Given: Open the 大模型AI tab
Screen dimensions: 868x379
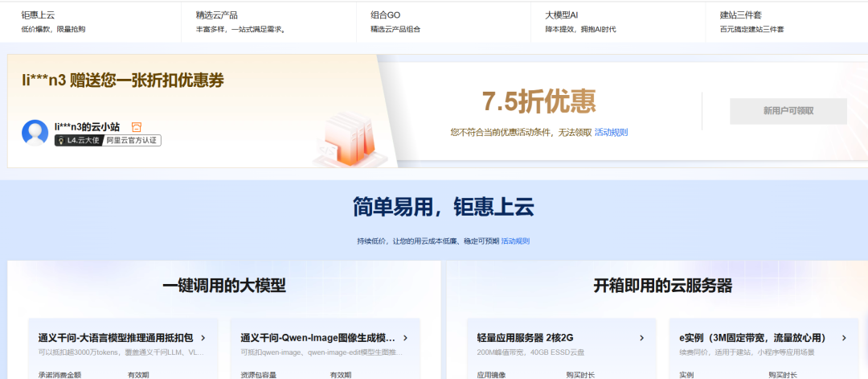Looking at the screenshot, I should [x=618, y=22].
